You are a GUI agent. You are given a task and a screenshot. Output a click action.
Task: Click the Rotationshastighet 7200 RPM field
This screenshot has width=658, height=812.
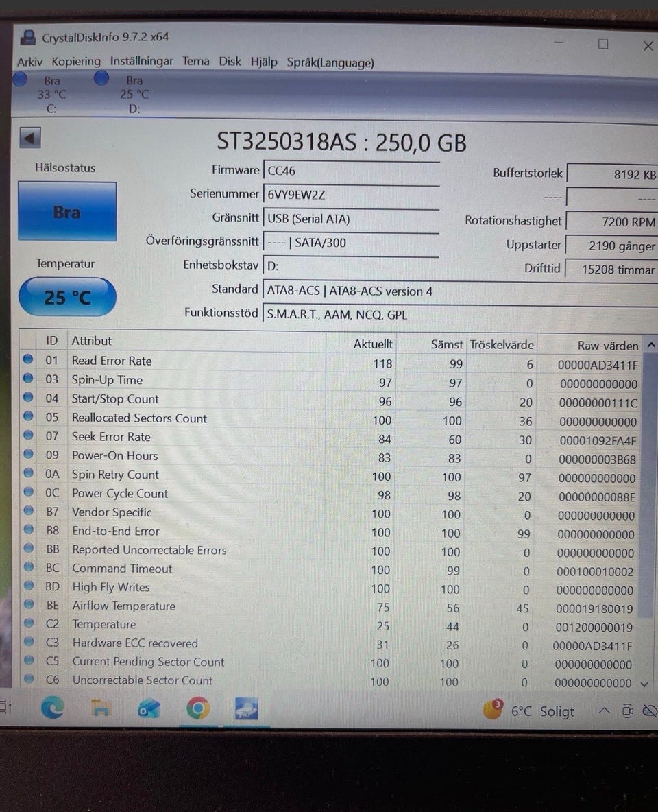coord(612,222)
